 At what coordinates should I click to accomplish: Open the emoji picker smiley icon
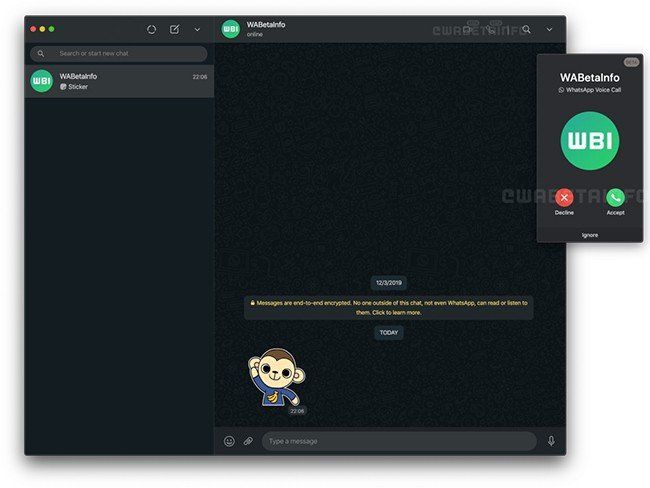(229, 441)
